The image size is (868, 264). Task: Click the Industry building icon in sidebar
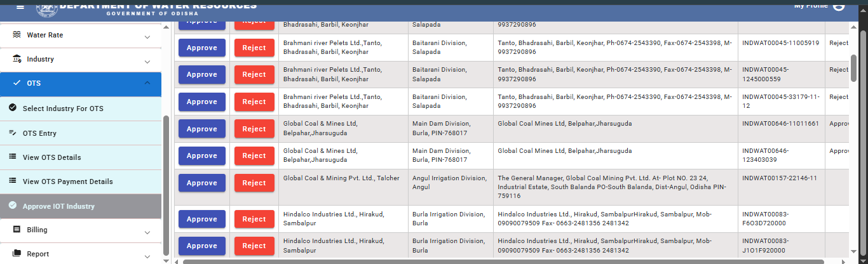pyautogui.click(x=17, y=59)
